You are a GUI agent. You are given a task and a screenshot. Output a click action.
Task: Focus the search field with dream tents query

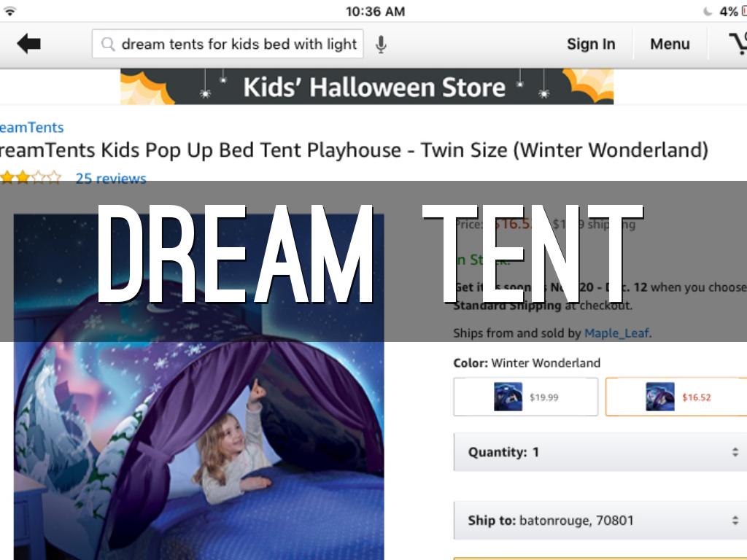pyautogui.click(x=228, y=44)
